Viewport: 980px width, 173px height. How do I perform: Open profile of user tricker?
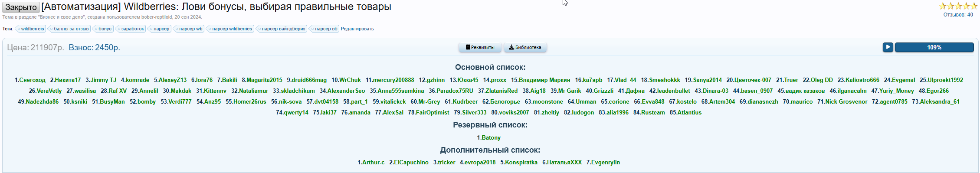446,162
